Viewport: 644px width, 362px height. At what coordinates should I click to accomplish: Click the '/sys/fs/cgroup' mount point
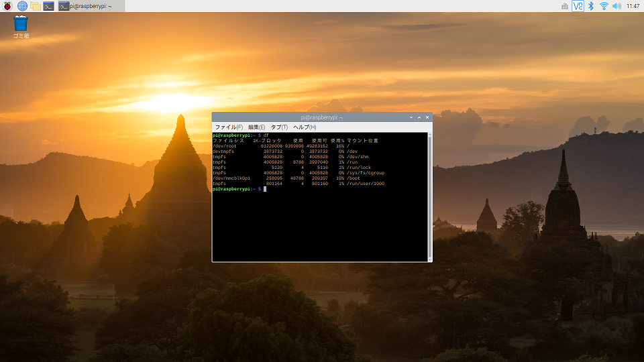click(x=366, y=173)
